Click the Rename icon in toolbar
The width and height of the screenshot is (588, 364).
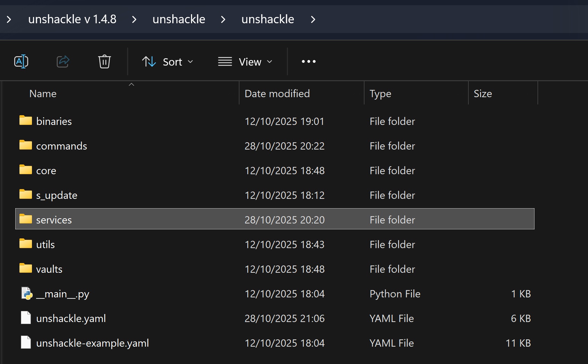point(21,62)
